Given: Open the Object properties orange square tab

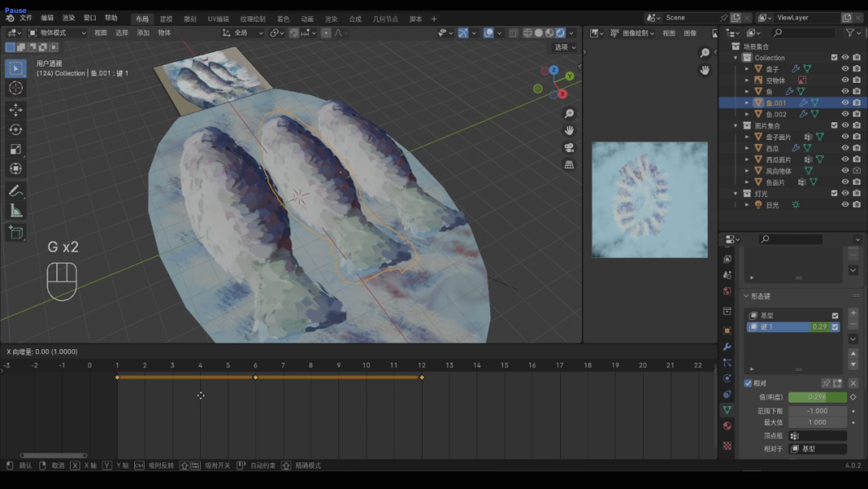Looking at the screenshot, I should (727, 331).
